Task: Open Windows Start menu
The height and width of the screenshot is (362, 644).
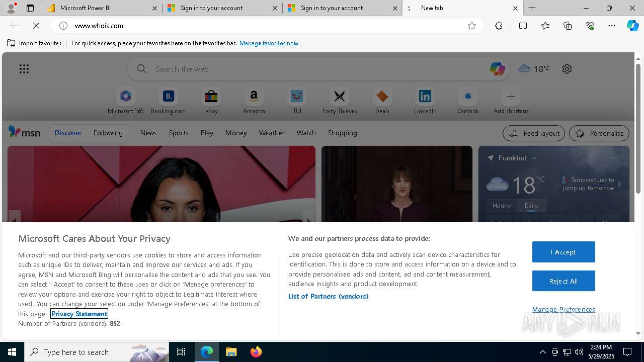Action: click(x=12, y=352)
